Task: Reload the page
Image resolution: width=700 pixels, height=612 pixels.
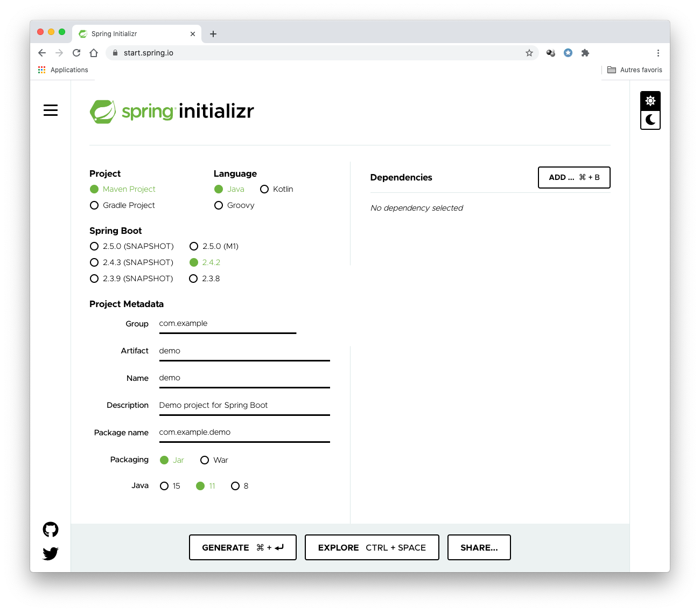Action: pos(76,53)
